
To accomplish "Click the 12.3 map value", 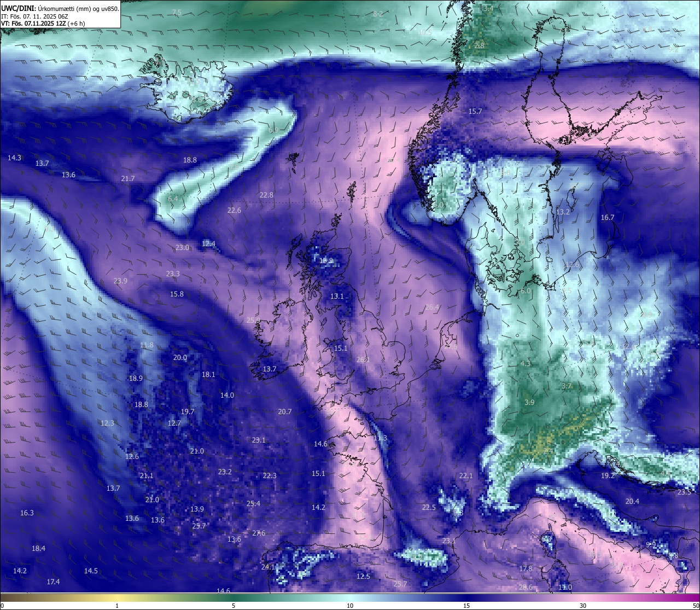I will (107, 423).
